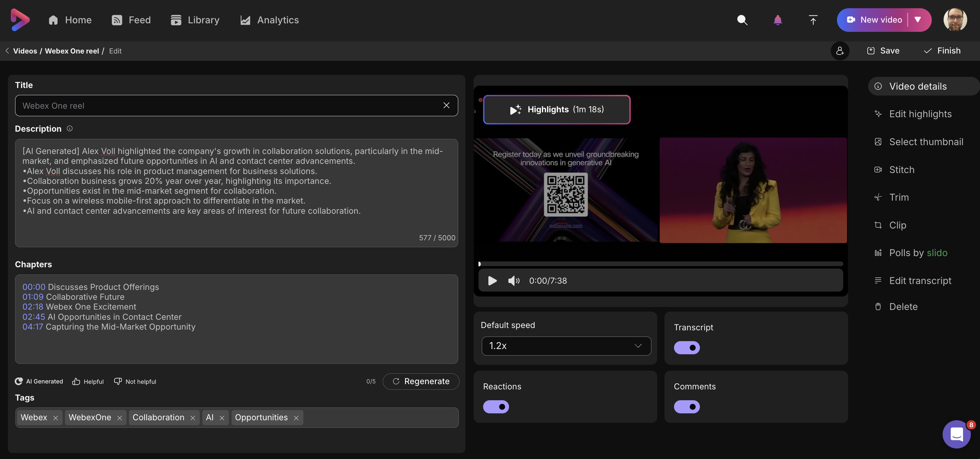The image size is (980, 459).
Task: Open the search magnifier icon
Action: pyautogui.click(x=742, y=20)
